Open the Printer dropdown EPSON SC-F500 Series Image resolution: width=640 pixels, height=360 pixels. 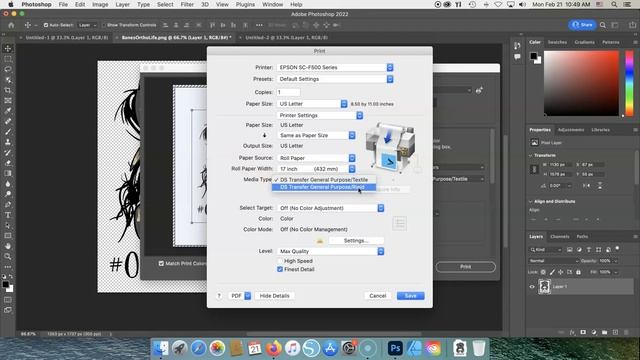335,67
